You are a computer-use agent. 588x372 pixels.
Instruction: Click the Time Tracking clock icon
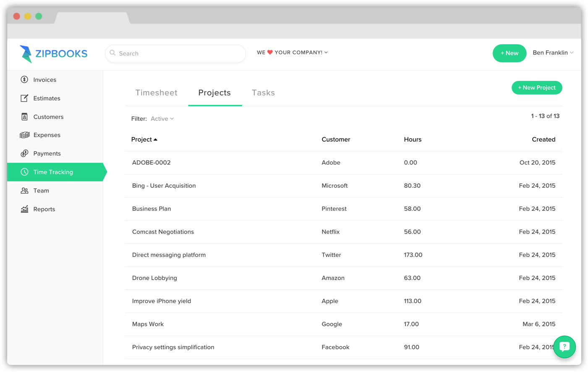[24, 172]
